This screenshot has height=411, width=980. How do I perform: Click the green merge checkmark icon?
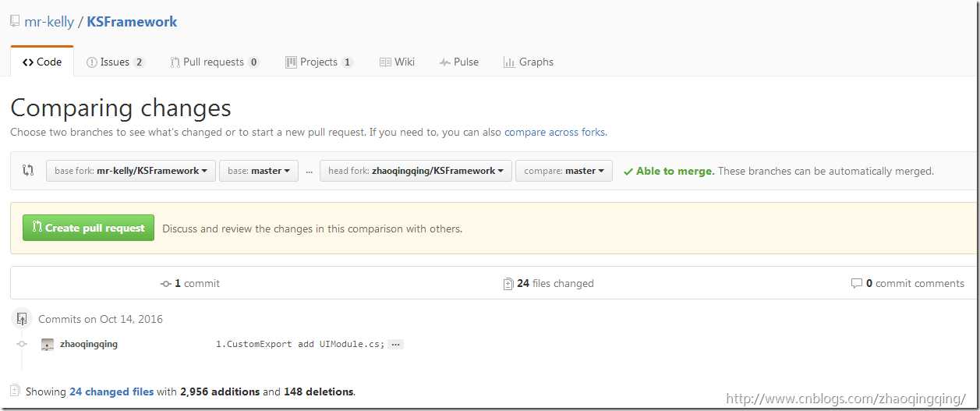[628, 172]
